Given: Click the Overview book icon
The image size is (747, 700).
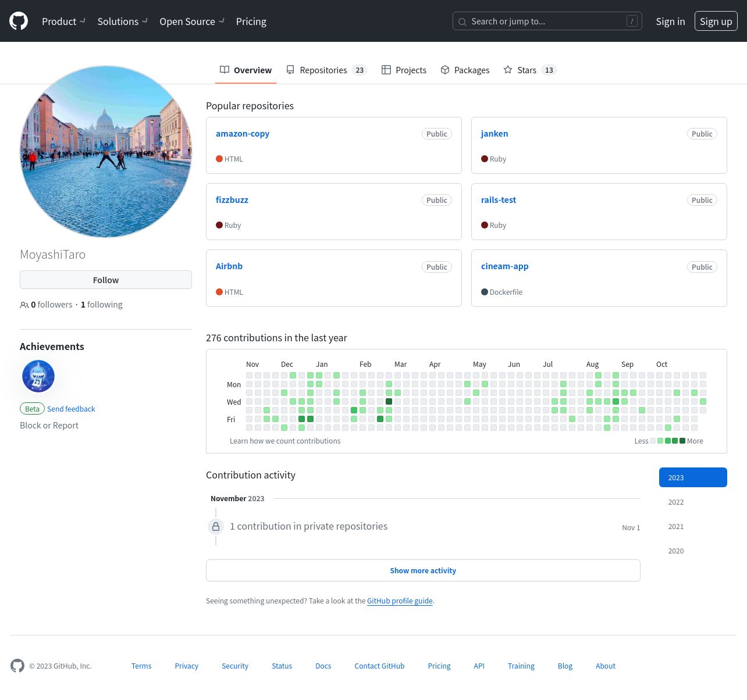Looking at the screenshot, I should [x=225, y=70].
